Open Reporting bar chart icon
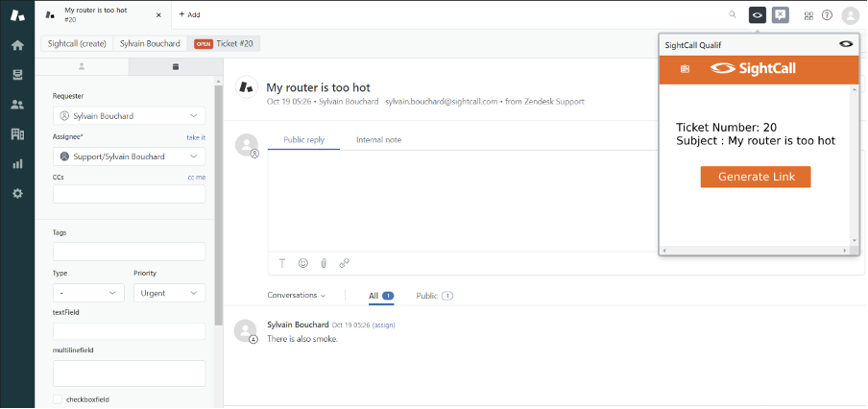 coord(17,164)
